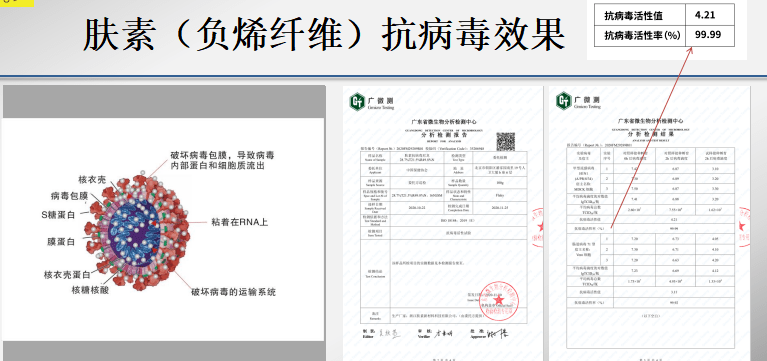Click the slide title 肽素（负烯纤维）抗病毒效果
The height and width of the screenshot is (361, 767).
coord(324,36)
